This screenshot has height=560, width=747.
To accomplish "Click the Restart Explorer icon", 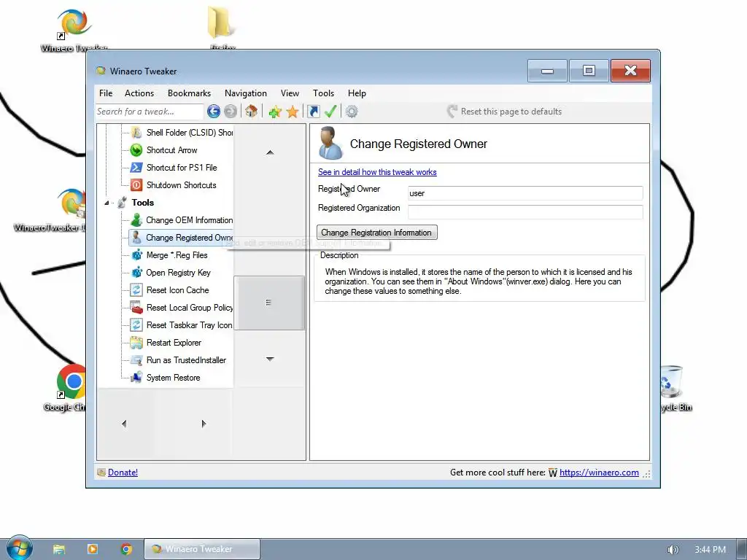I will (x=136, y=343).
